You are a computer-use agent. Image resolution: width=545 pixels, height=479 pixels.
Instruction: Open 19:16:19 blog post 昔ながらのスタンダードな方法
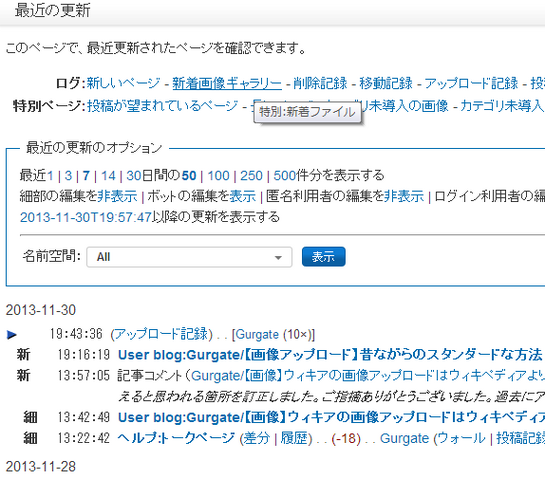(330, 355)
